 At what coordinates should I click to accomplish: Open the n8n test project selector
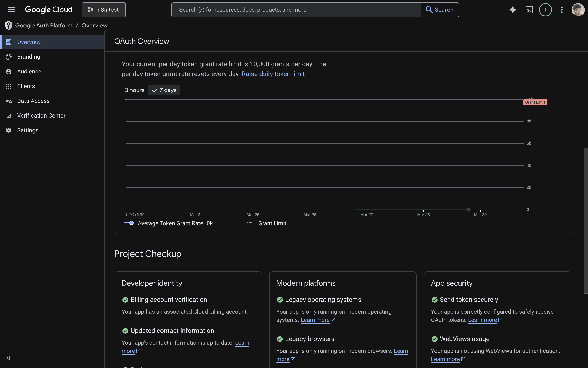point(104,10)
